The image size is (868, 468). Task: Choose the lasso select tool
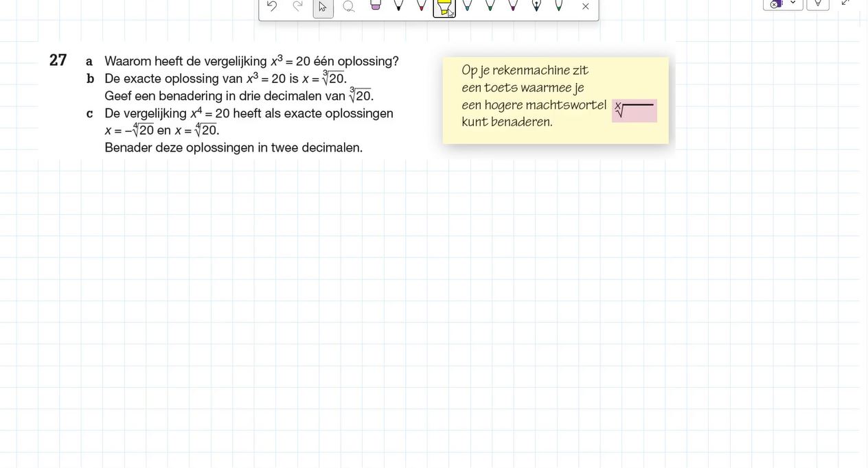pos(349,6)
